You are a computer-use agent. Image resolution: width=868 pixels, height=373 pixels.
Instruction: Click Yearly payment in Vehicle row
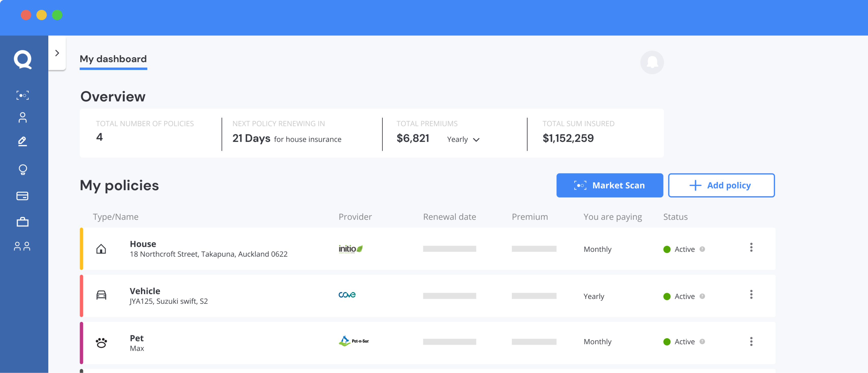(x=594, y=296)
